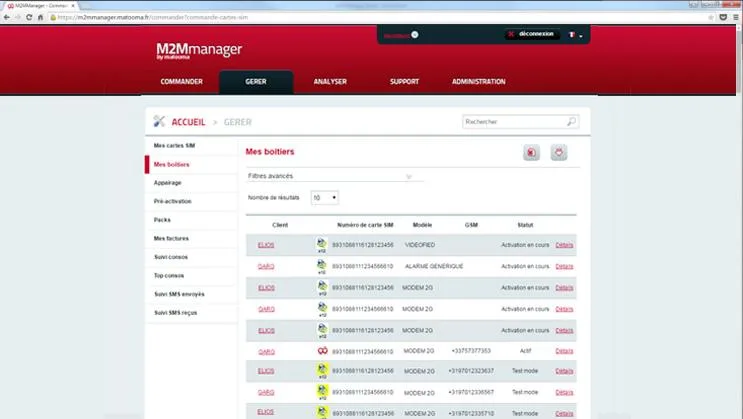The height and width of the screenshot is (419, 743).
Task: Open the language flag dropdown
Action: pyautogui.click(x=575, y=35)
